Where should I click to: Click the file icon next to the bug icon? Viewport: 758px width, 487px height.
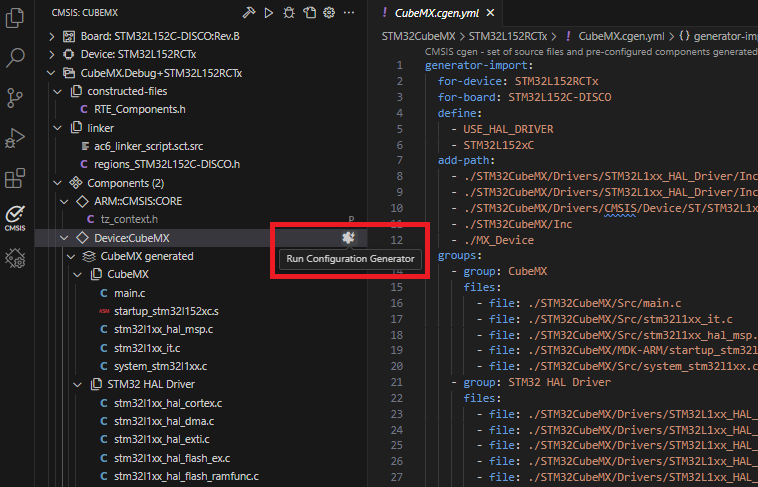pyautogui.click(x=309, y=13)
